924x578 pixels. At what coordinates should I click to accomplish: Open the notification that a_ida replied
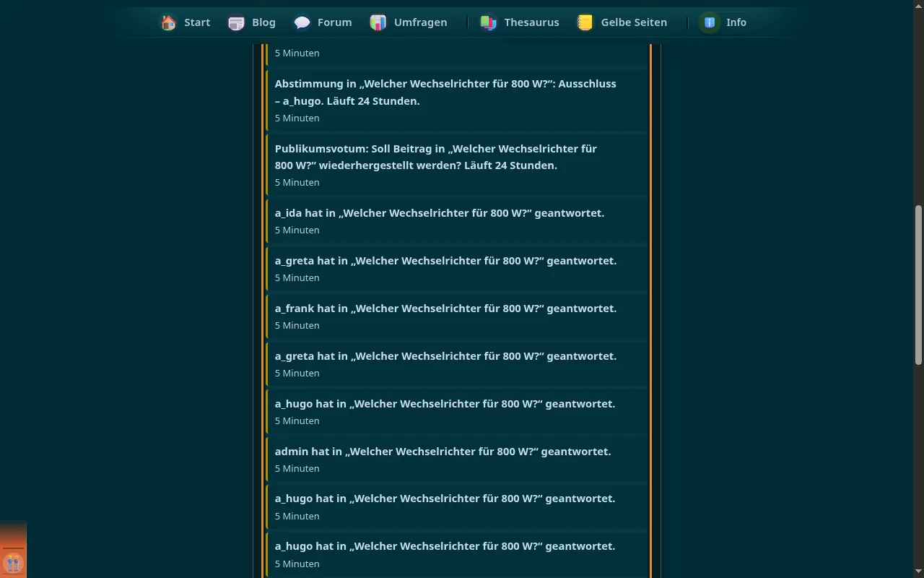[457, 221]
